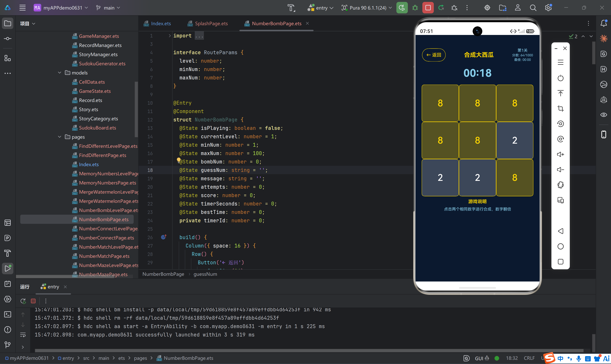
Task: Open Pura 90 device selector dropdown
Action: point(367,8)
